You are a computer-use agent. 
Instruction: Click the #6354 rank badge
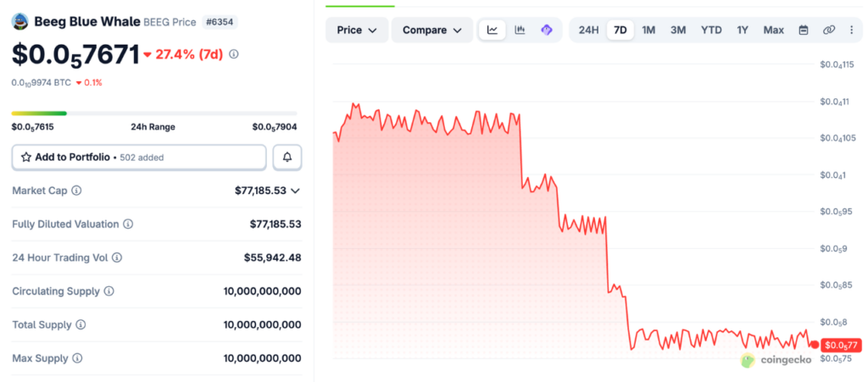pyautogui.click(x=220, y=22)
